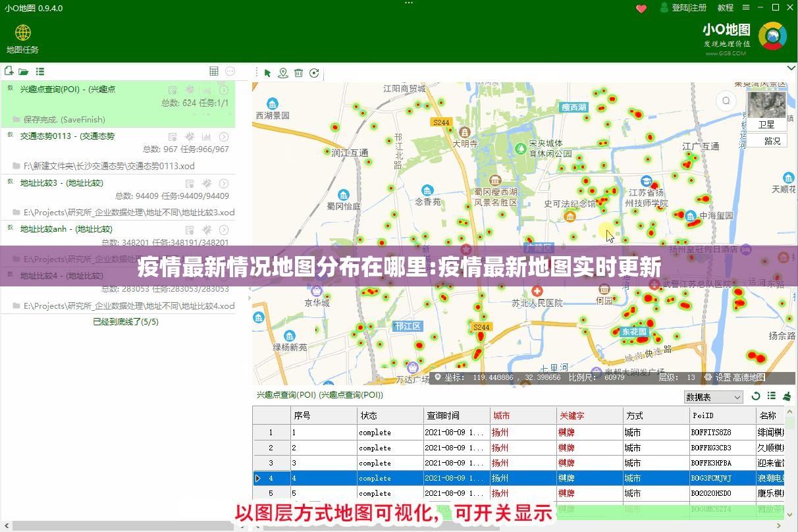The height and width of the screenshot is (532, 798).
Task: Open the 数据表 dropdown
Action: [x=714, y=397]
